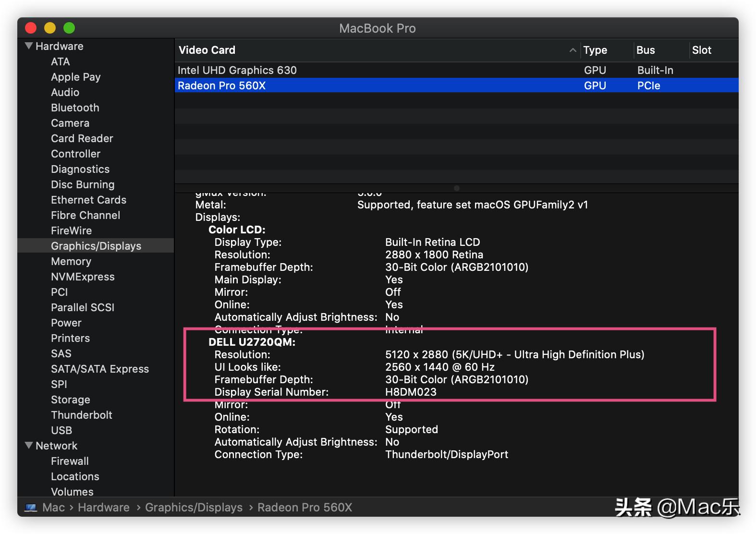Click the Mac computer icon in path bar
The image size is (756, 534).
tap(31, 508)
